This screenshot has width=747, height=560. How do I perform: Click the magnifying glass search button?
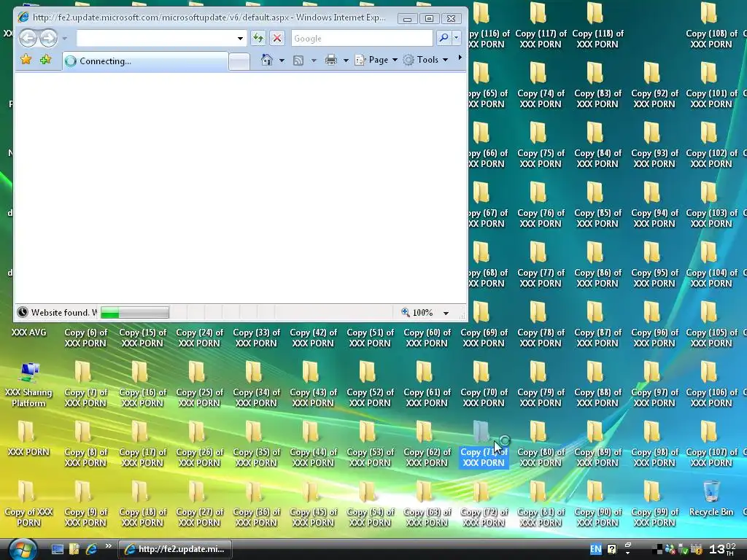coord(443,38)
